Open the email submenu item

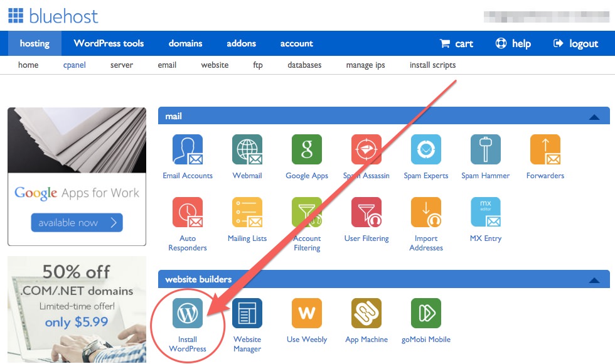pyautogui.click(x=167, y=65)
